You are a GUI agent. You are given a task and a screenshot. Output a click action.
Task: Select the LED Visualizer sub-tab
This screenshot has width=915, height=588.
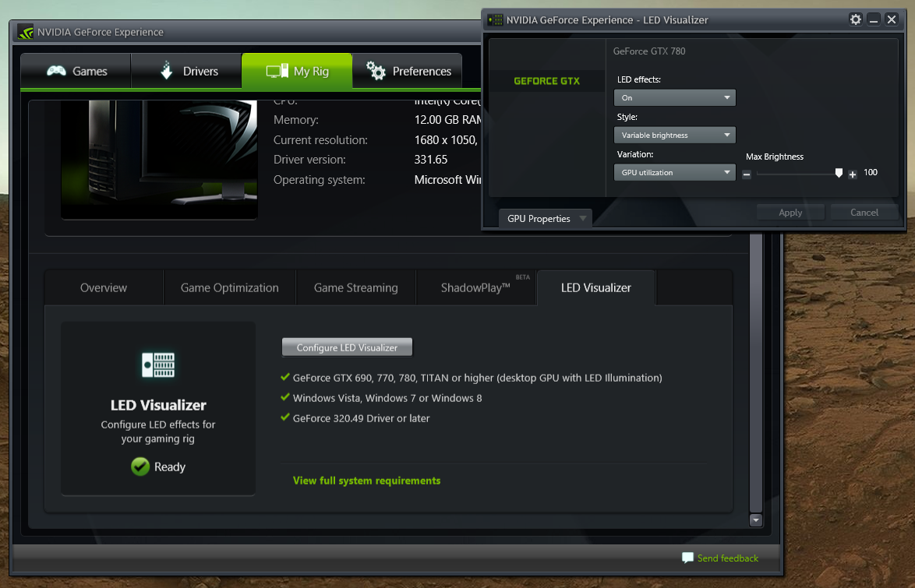(x=595, y=287)
